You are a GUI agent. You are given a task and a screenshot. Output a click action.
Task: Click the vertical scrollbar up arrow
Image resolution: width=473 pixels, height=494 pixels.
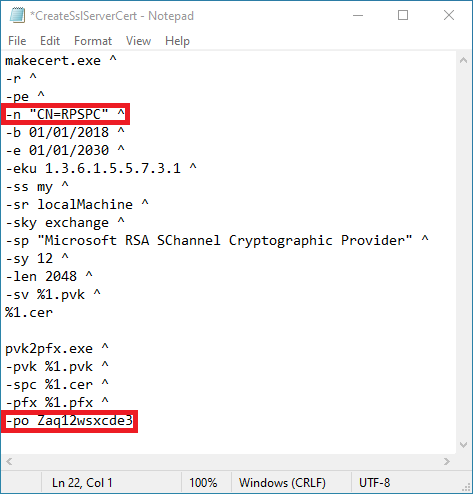pos(463,61)
